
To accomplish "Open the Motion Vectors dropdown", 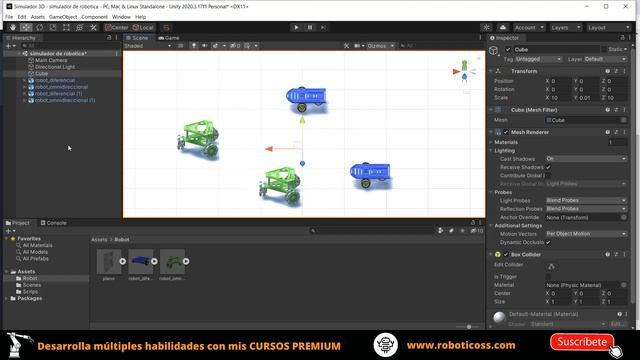I will click(x=586, y=234).
